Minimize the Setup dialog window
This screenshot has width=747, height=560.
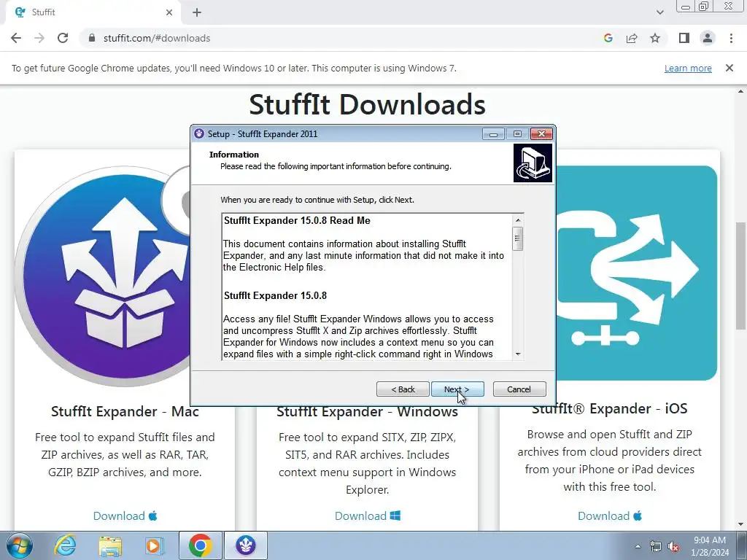point(494,134)
